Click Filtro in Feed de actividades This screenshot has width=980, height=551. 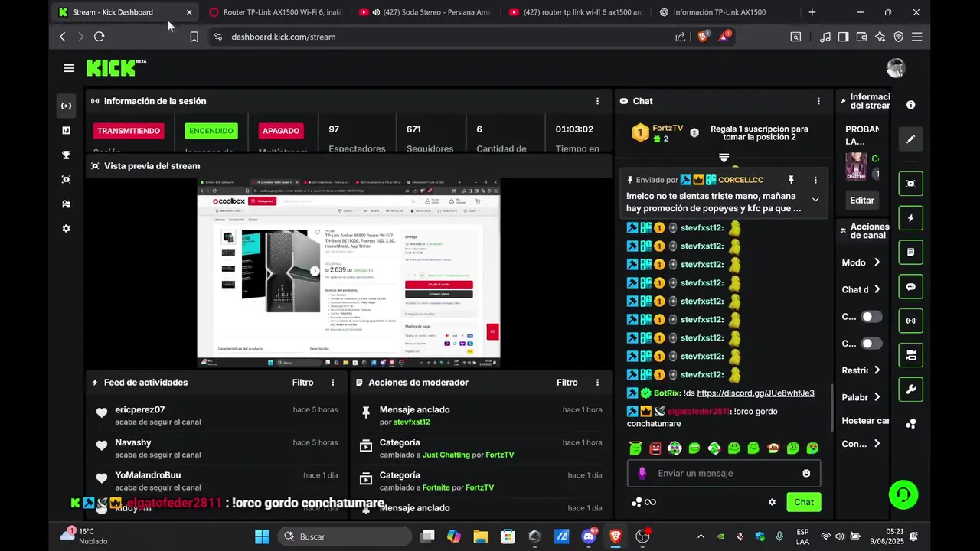point(302,383)
